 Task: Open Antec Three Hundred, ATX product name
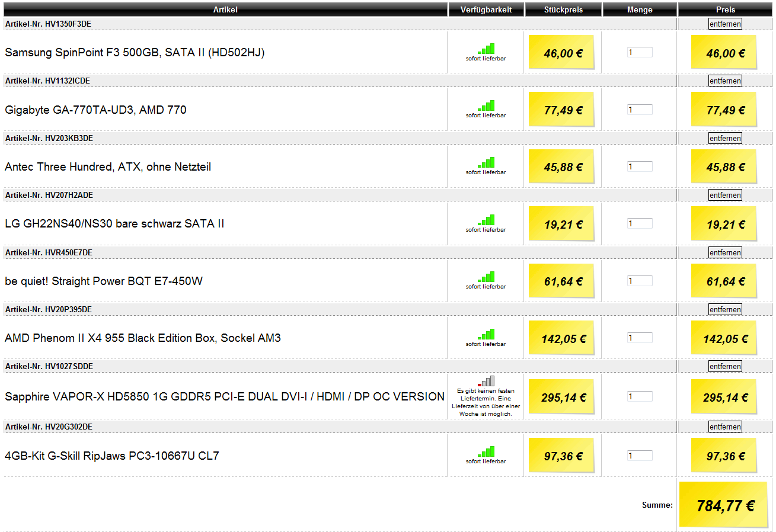click(108, 167)
